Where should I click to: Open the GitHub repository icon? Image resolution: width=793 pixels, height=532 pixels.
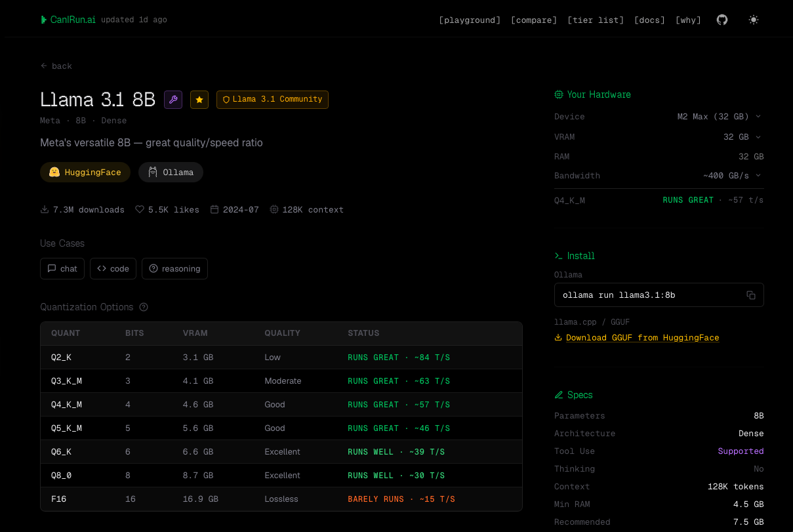tap(722, 20)
